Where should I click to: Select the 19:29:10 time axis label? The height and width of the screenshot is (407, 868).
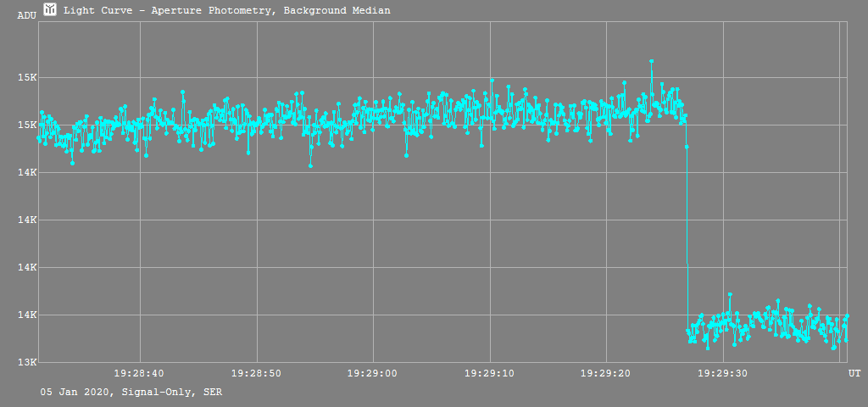[x=490, y=373]
